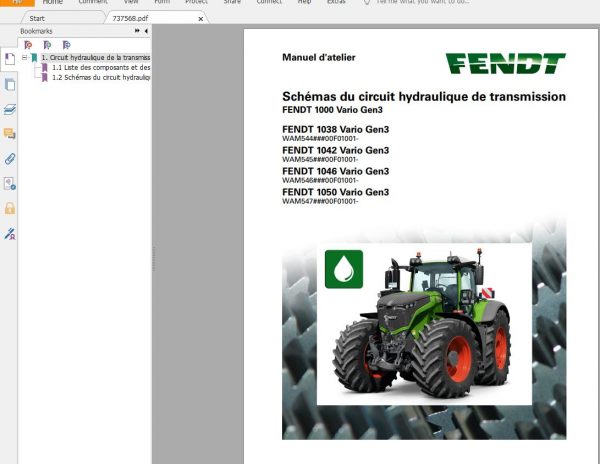The image size is (600, 464).
Task: Click the middle bookmark toolbar icon
Action: pyautogui.click(x=47, y=45)
